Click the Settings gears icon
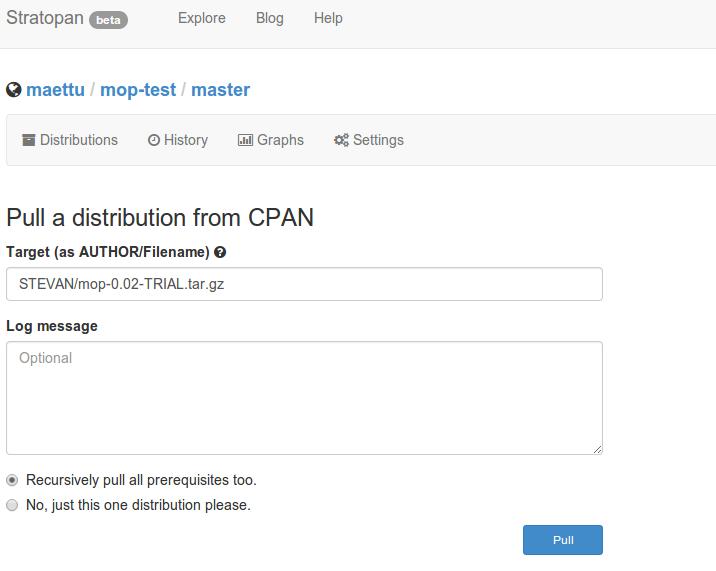This screenshot has width=716, height=571. [x=341, y=140]
